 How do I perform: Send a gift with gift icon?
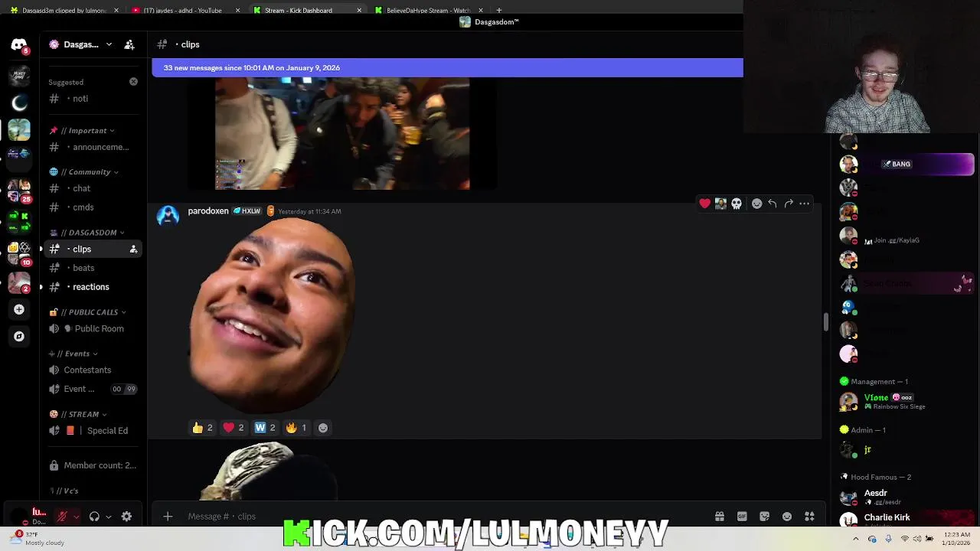click(720, 517)
